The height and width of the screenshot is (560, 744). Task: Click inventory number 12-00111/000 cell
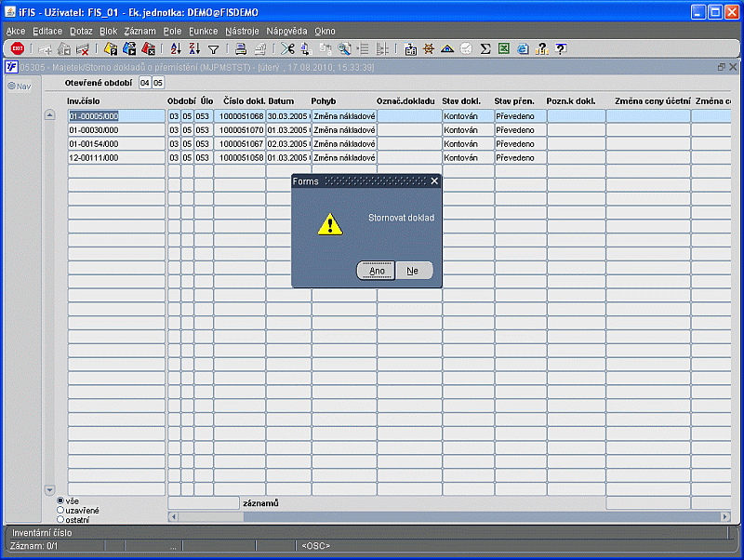(x=117, y=157)
